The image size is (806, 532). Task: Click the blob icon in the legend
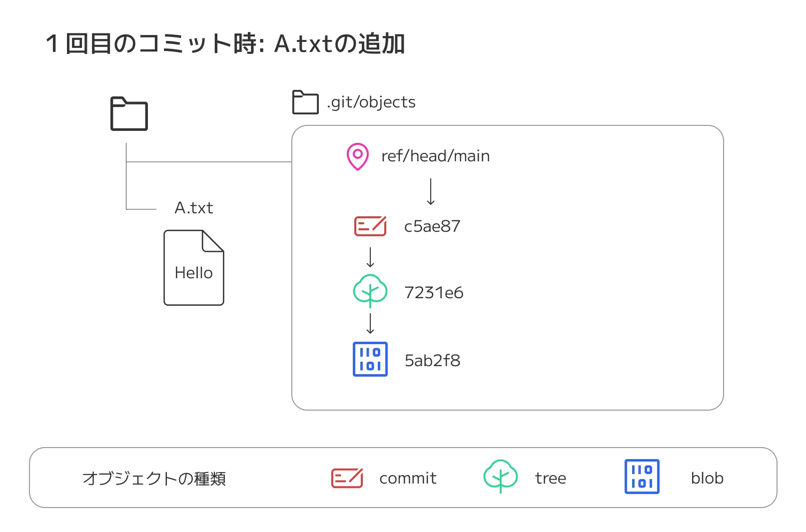pos(642,477)
